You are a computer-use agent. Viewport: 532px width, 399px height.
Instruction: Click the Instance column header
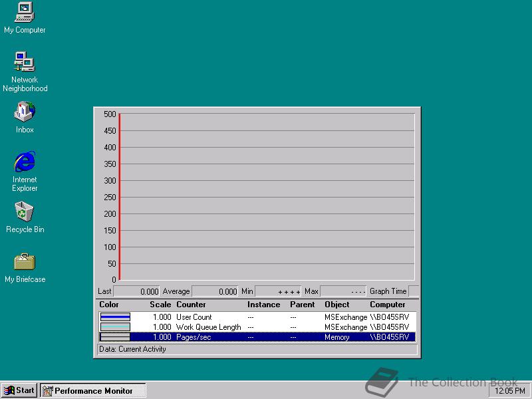[263, 305]
